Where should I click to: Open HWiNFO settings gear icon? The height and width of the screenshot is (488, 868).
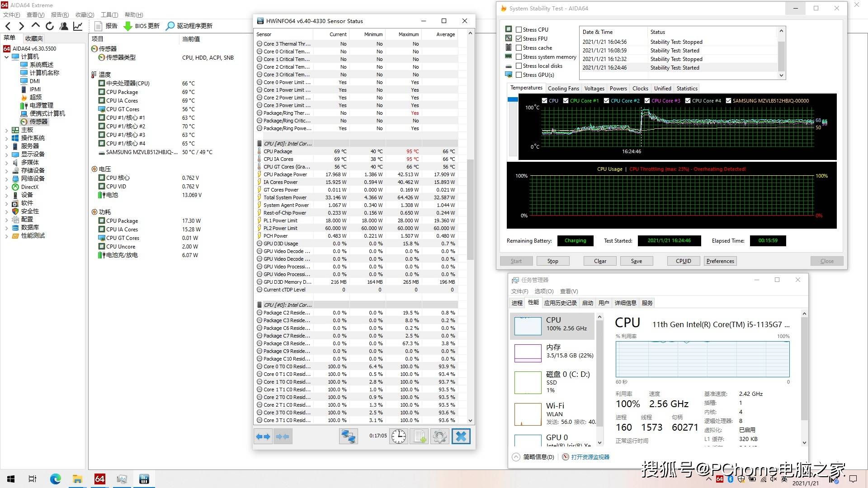440,436
